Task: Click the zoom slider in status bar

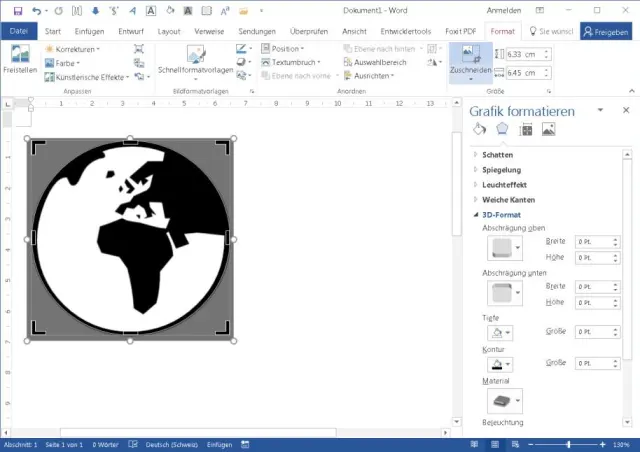Action: (570, 444)
